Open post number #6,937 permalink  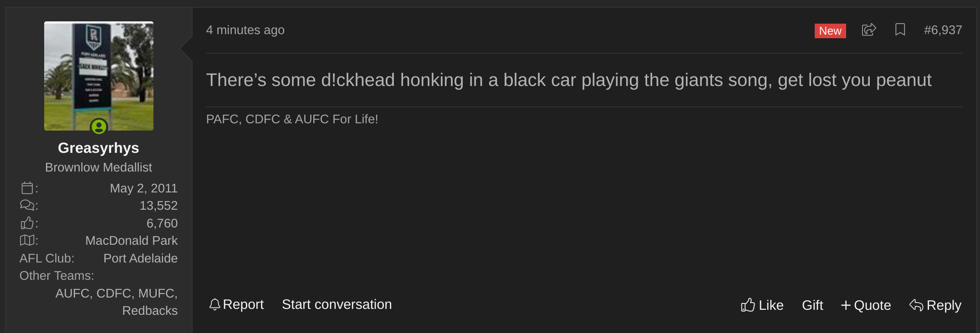[943, 30]
